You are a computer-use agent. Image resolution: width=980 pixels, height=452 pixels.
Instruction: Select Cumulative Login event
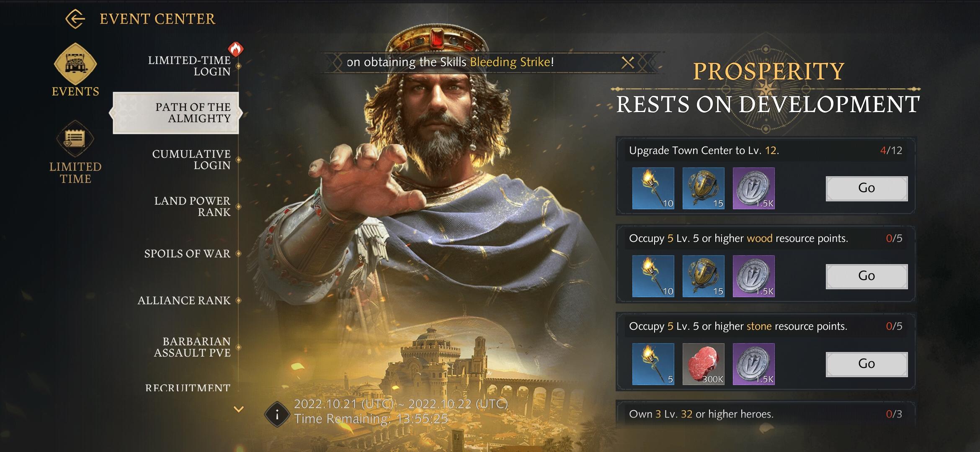(x=191, y=159)
